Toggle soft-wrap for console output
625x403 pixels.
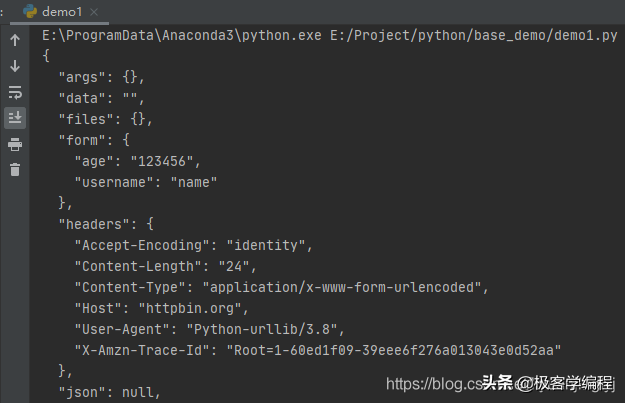[15, 92]
